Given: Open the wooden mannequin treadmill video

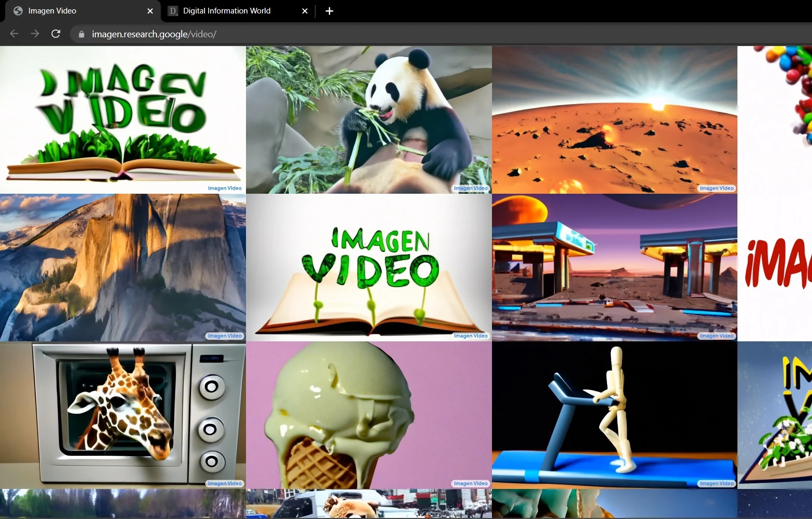Looking at the screenshot, I should 615,415.
